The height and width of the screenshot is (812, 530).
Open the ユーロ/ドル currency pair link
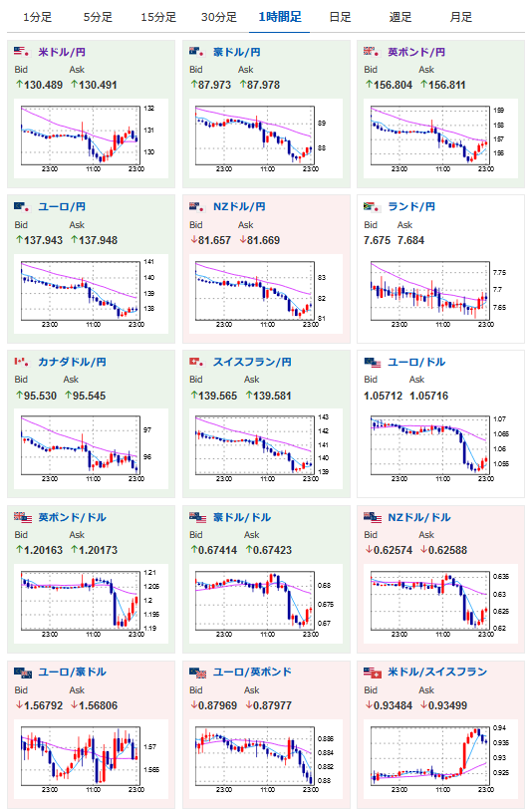[x=416, y=362]
